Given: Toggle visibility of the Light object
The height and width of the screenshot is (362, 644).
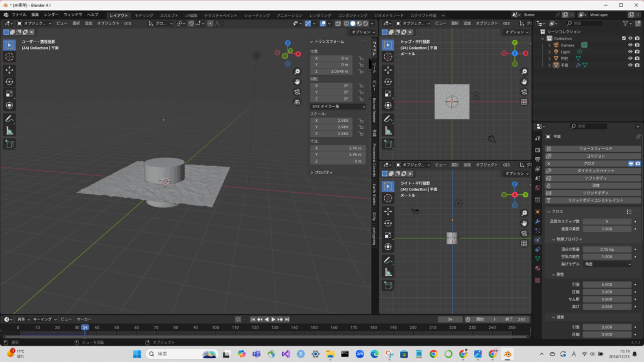Looking at the screenshot, I should point(630,52).
